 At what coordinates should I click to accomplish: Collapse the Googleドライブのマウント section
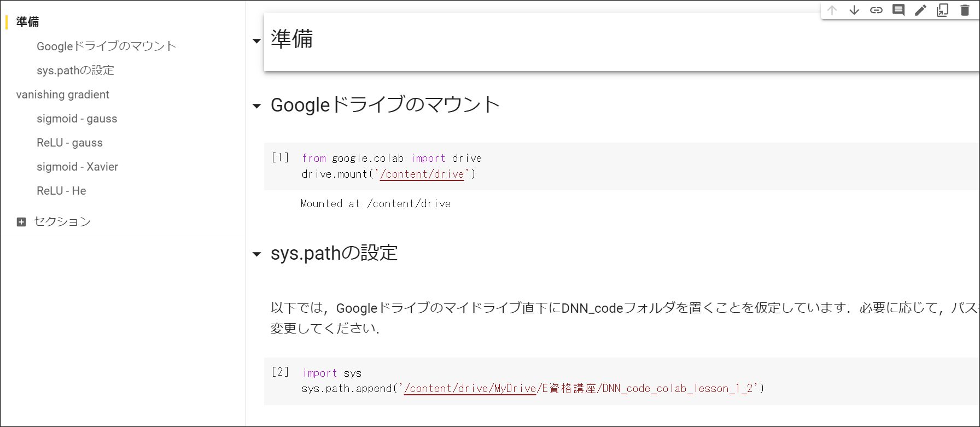256,106
